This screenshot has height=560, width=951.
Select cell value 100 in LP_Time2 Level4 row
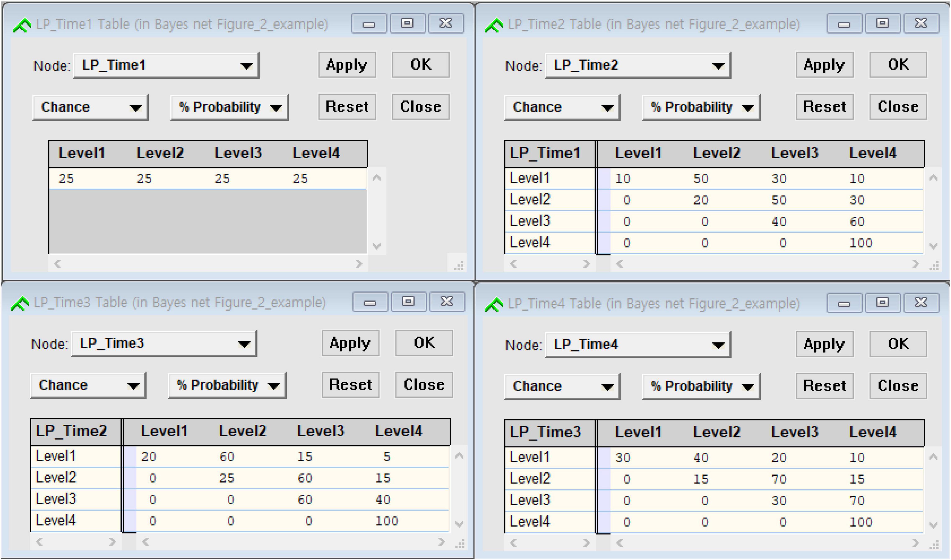(861, 243)
